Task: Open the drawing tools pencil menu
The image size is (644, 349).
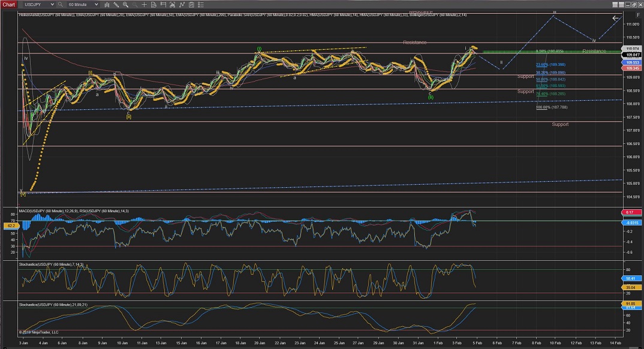Action: pos(116,5)
